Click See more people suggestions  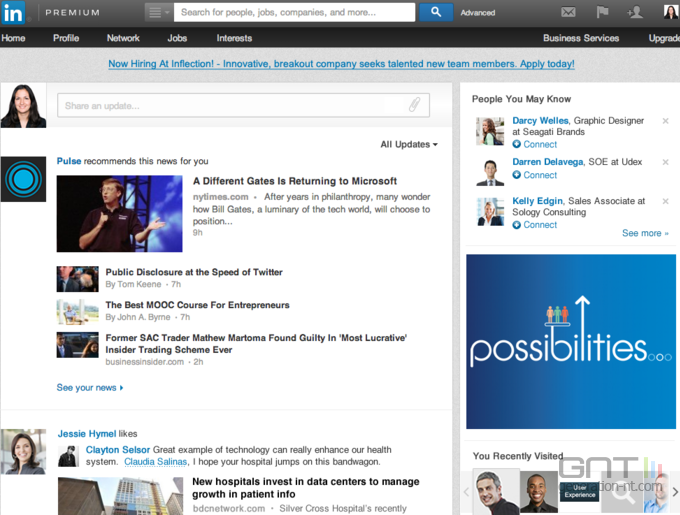[x=645, y=233]
